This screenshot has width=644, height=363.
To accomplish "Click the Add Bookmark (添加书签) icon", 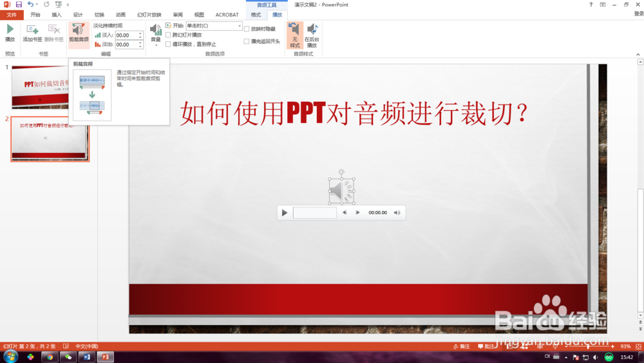I will pyautogui.click(x=32, y=33).
